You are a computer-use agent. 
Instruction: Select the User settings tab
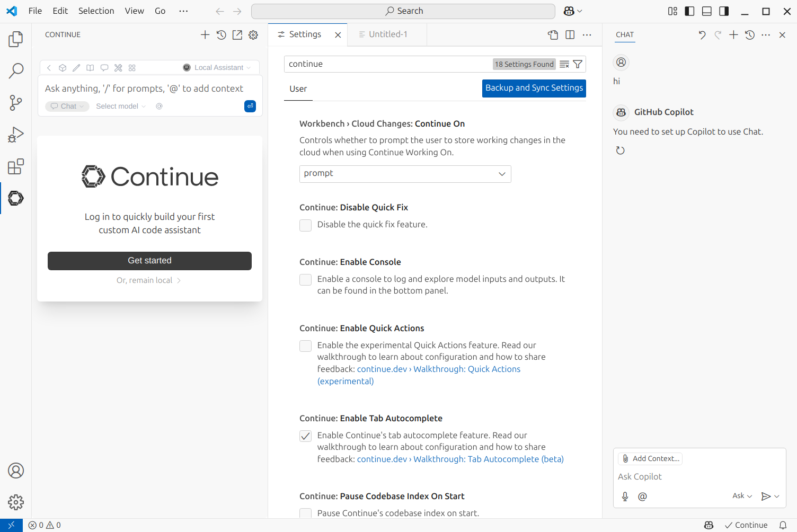tap(298, 89)
